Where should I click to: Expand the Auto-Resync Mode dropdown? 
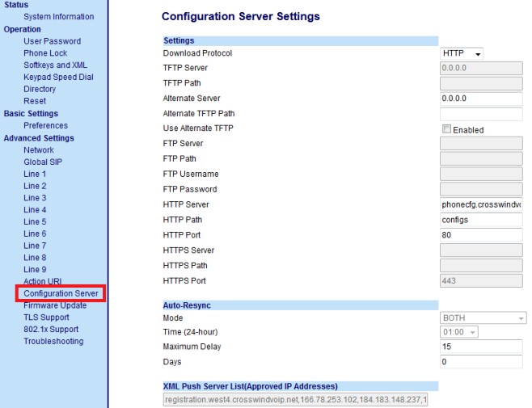pyautogui.click(x=483, y=318)
